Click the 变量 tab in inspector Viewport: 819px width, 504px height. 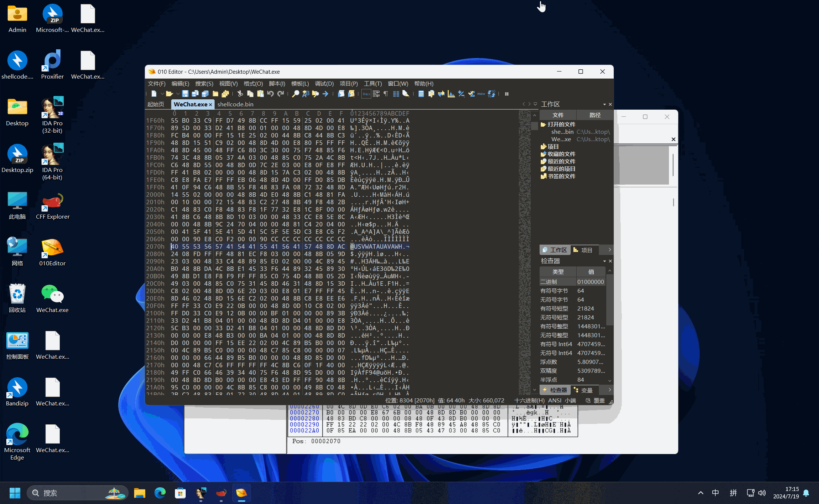tap(586, 390)
